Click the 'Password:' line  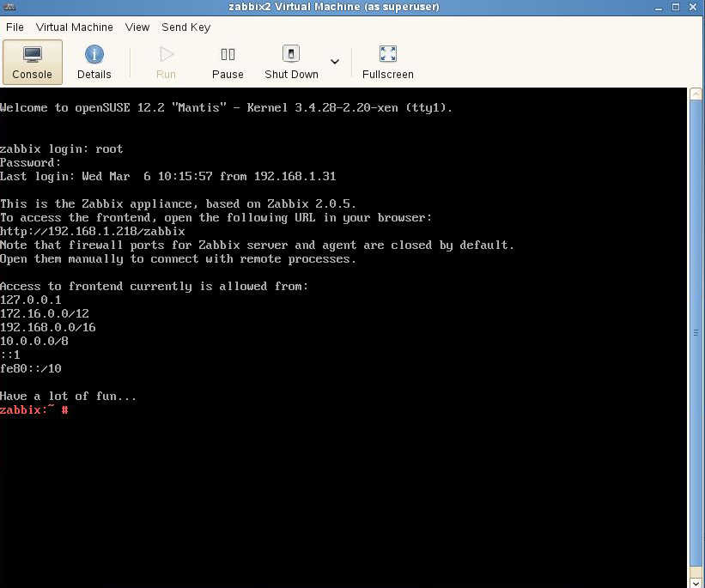[x=31, y=163]
